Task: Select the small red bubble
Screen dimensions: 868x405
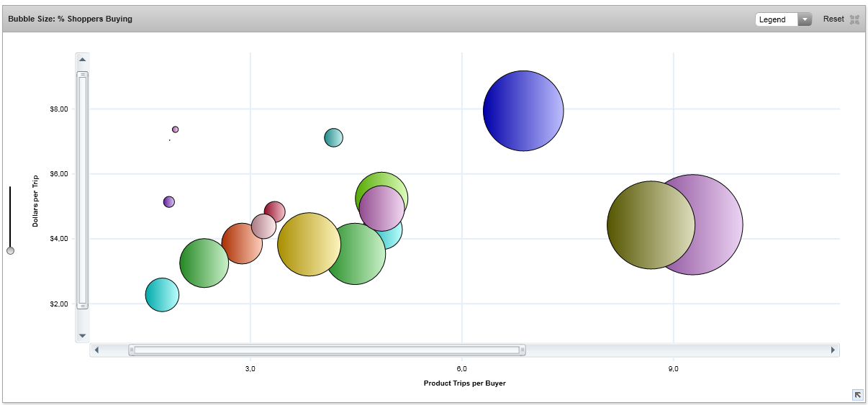Action: [276, 210]
